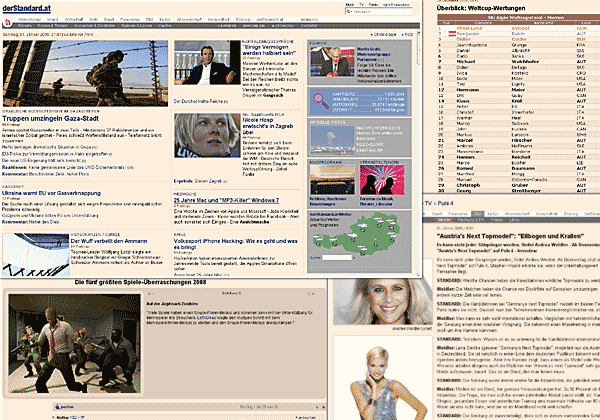The image size is (600, 420).
Task: Open headline "25 Jahre Mac und MP3-Killer Windows 7"
Action: point(226,200)
